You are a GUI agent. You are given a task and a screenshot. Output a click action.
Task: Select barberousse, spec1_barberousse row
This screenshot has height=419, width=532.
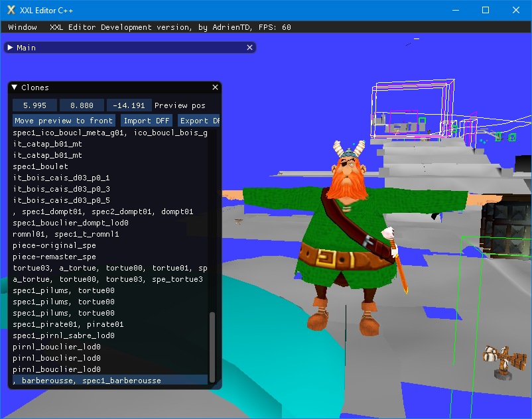coord(110,381)
